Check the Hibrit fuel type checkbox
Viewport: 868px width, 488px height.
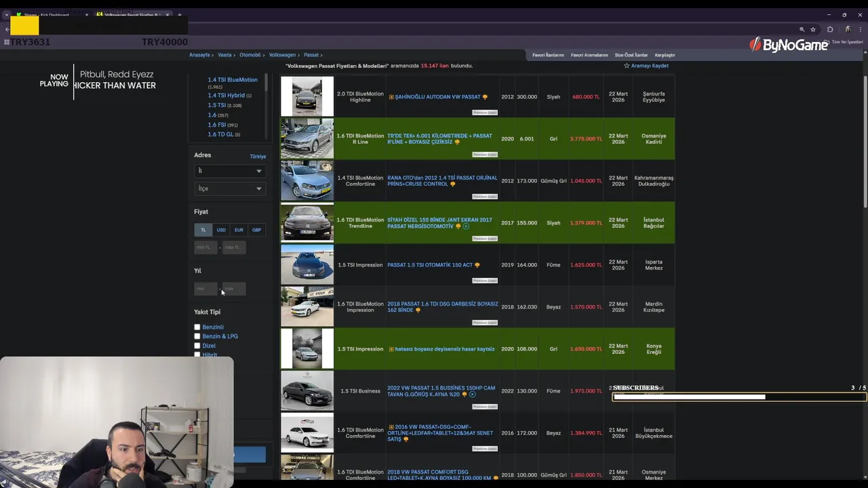click(197, 354)
